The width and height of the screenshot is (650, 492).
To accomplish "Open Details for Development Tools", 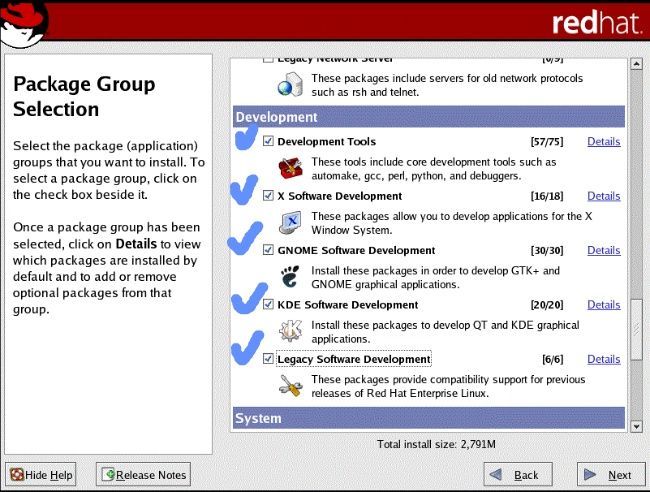I will tap(604, 142).
